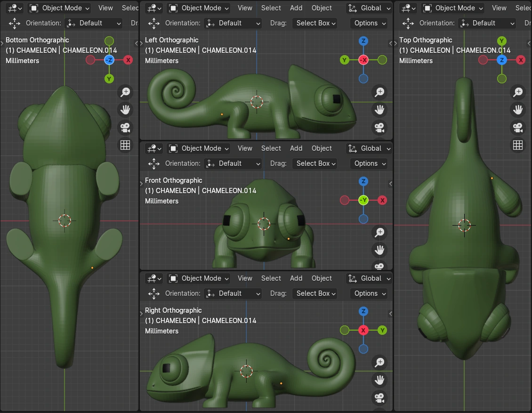The height and width of the screenshot is (413, 532).
Task: Open the Add menu in Left Orthographic viewport
Action: pyautogui.click(x=296, y=8)
